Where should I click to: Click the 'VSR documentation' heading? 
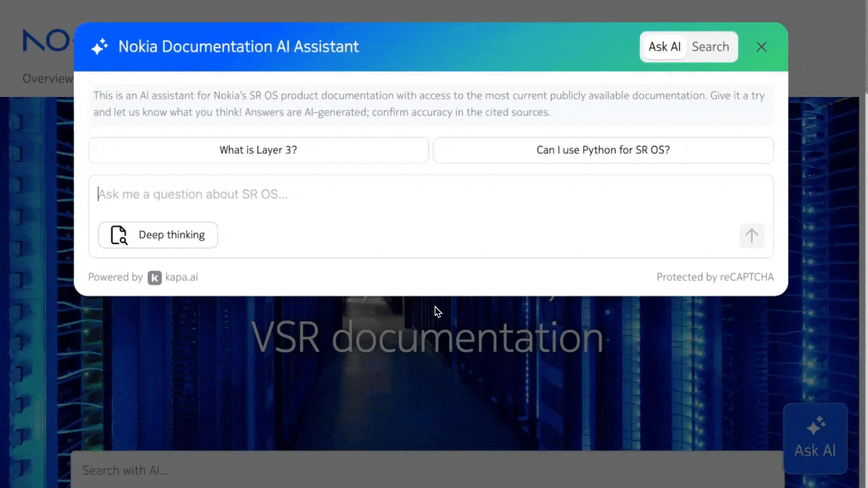click(427, 337)
